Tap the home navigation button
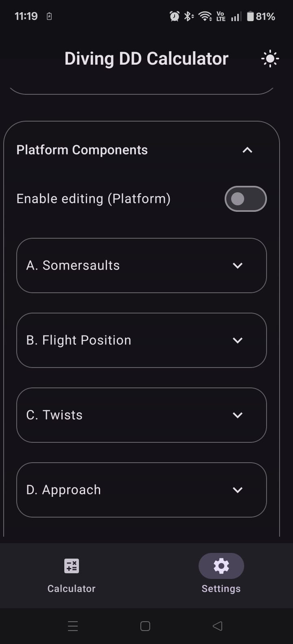 click(145, 626)
